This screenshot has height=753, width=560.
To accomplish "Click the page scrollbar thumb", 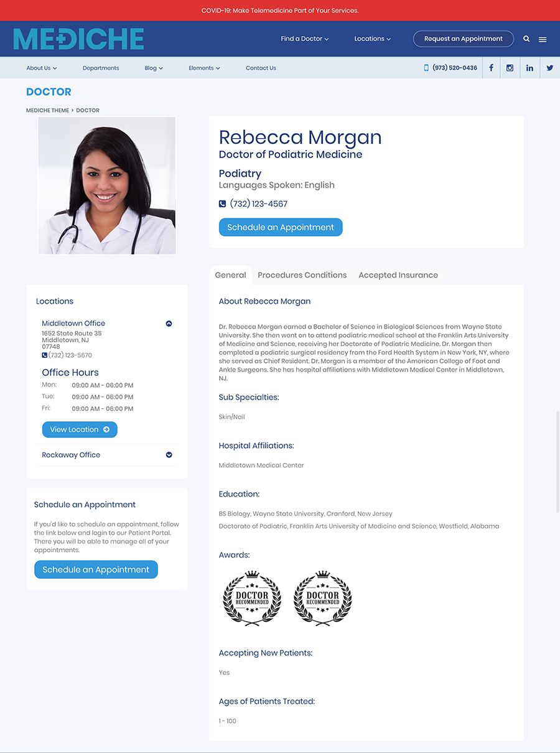I will click(558, 462).
